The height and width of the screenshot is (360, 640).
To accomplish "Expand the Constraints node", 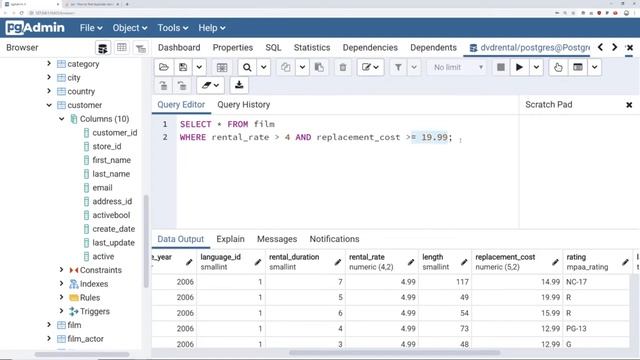I will click(62, 270).
